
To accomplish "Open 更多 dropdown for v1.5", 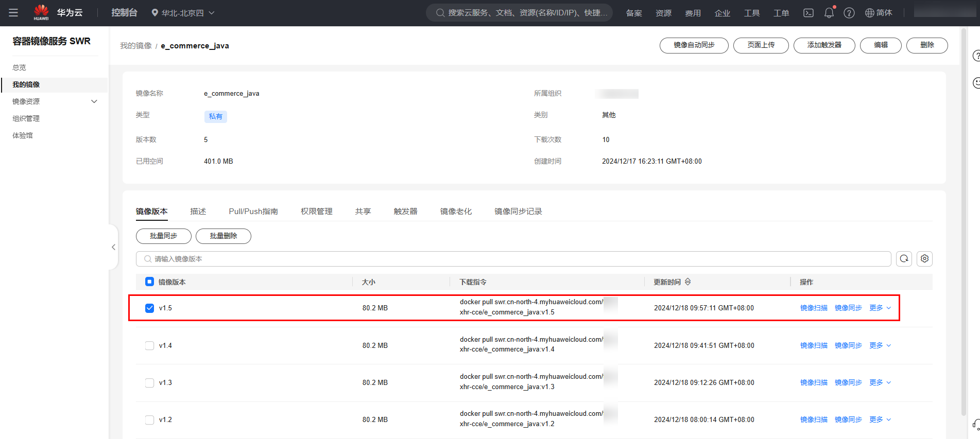I will coord(880,308).
